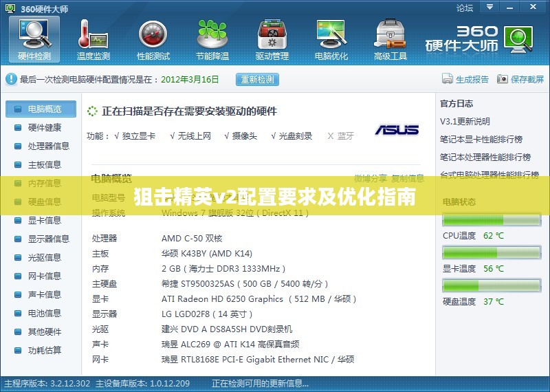Click the 硬盘温度 progress bar
The image size is (550, 392).
tap(492, 286)
